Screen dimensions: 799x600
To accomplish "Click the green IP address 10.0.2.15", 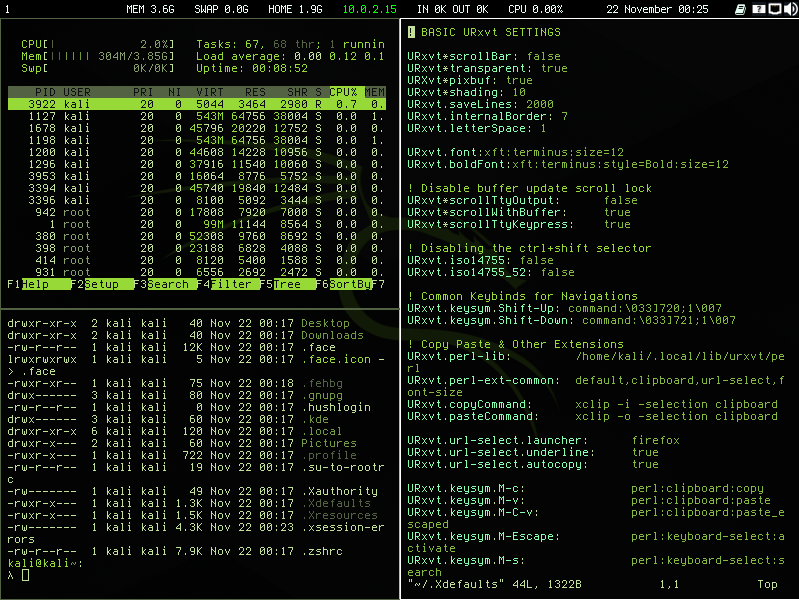I will pyautogui.click(x=369, y=9).
